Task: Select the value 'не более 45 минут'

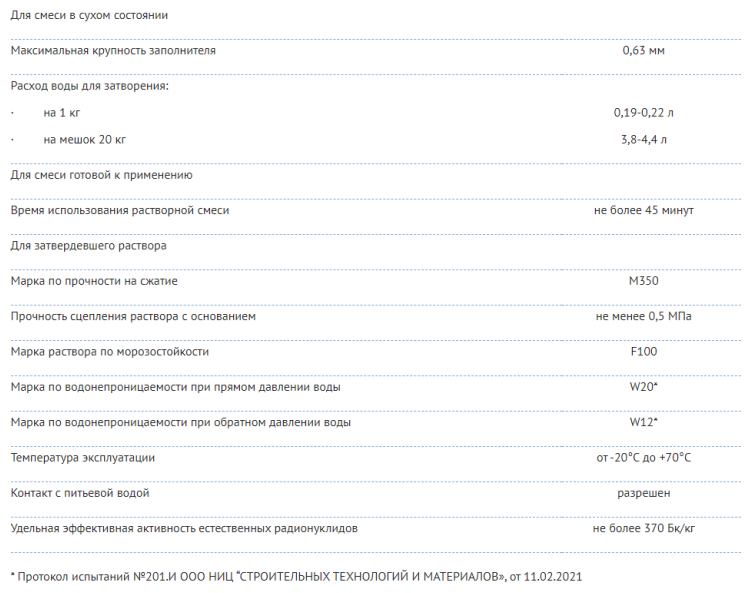Action: 644,210
